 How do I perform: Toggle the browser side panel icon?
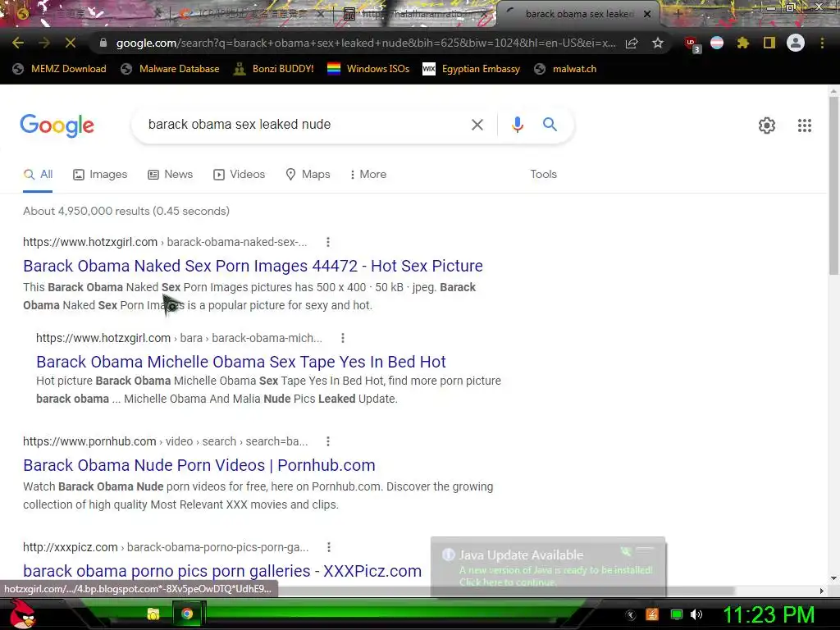point(769,43)
